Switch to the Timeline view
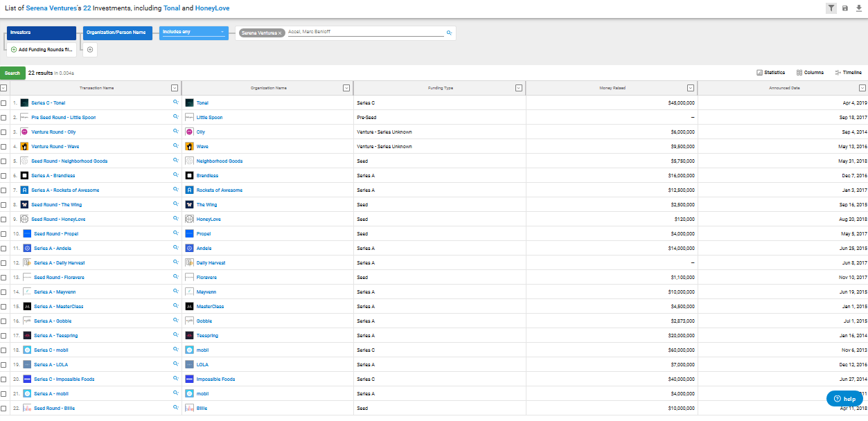 point(848,73)
